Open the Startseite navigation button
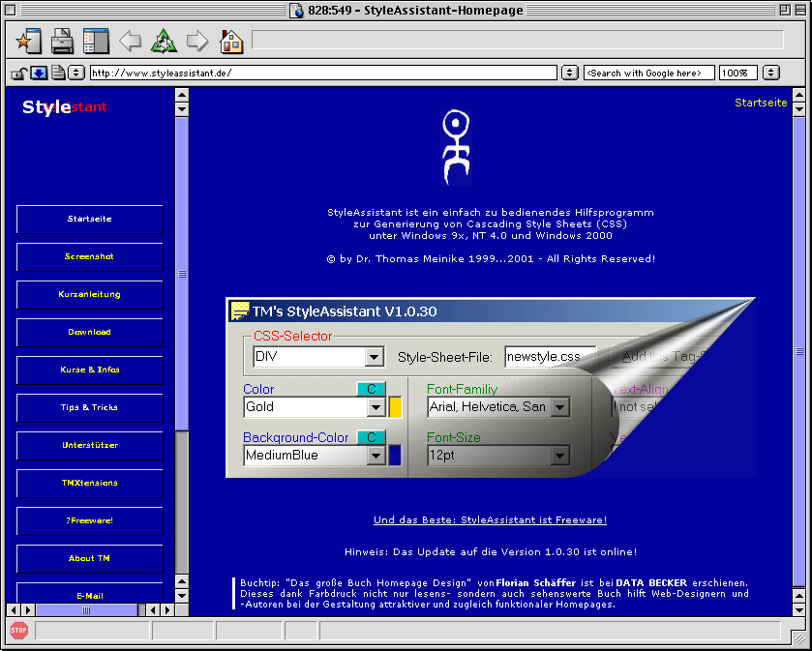 (x=90, y=219)
